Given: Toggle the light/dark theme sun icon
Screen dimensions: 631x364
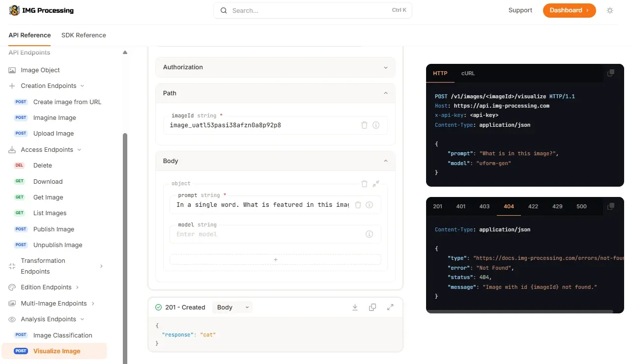Looking at the screenshot, I should [x=610, y=10].
